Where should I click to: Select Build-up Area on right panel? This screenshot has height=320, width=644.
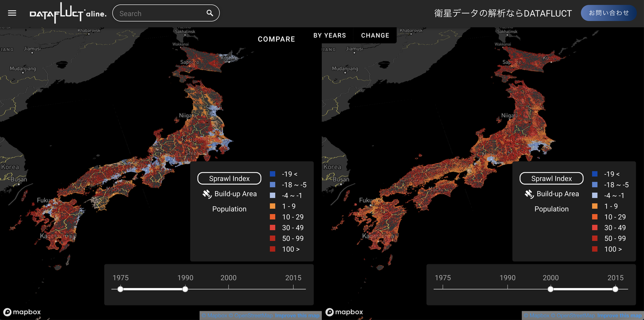[558, 194]
